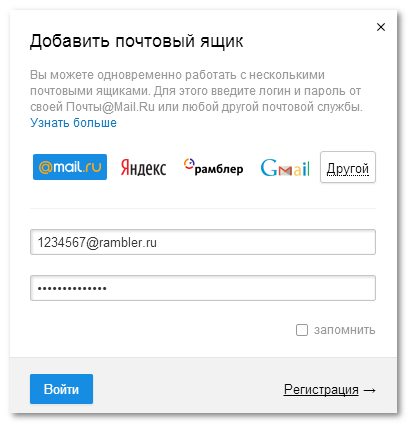Click the gray footer area between Войти and Регистрация

click(188, 389)
